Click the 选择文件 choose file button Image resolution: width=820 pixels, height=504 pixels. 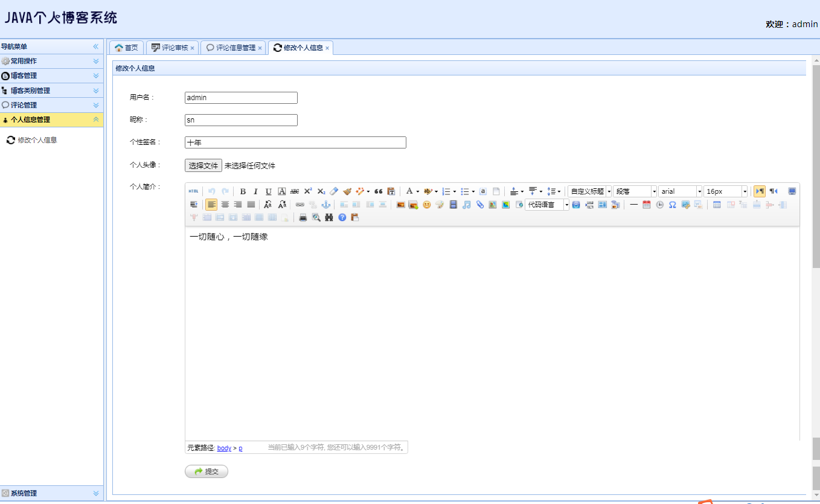203,165
